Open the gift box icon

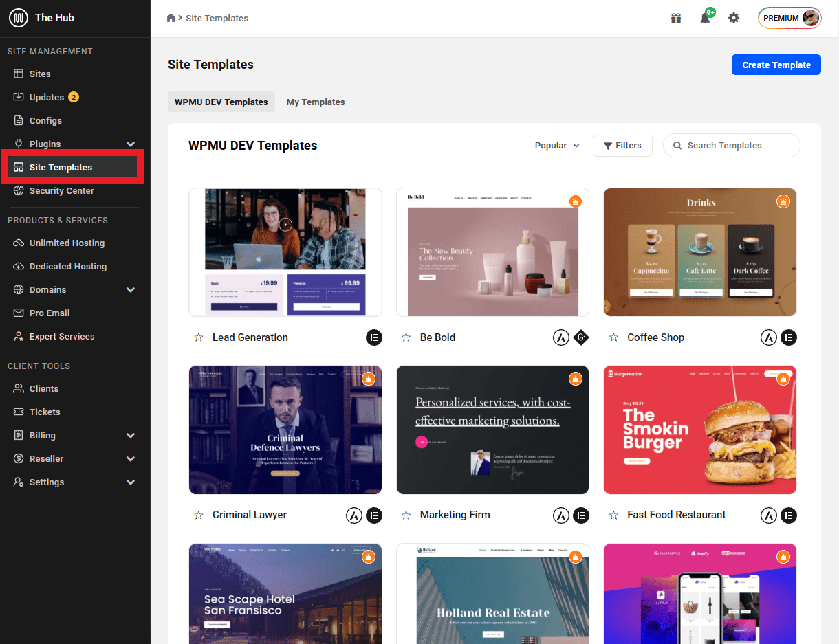[676, 18]
